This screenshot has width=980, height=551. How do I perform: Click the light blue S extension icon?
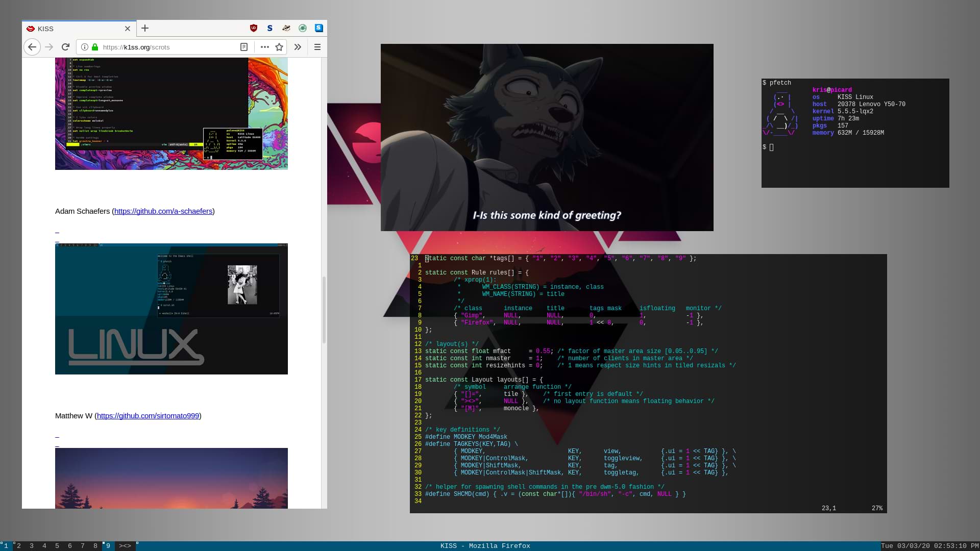319,28
